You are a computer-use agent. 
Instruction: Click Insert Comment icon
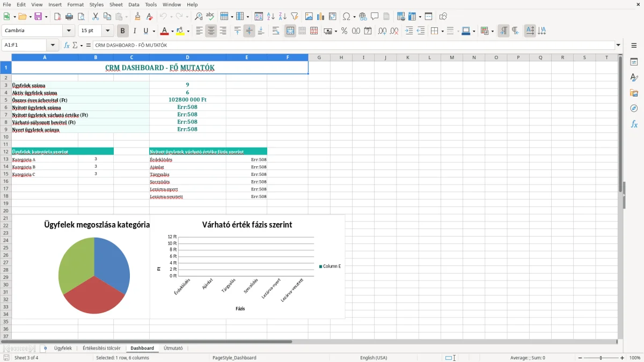375,17
